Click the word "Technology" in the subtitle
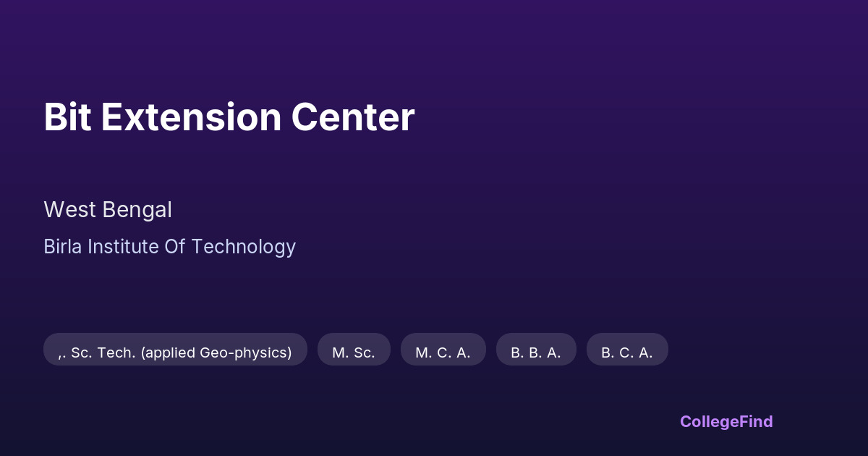The height and width of the screenshot is (456, 868). click(244, 247)
